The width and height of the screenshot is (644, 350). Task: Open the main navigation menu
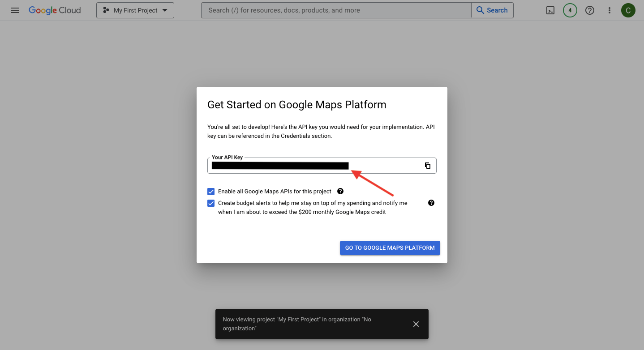point(15,10)
